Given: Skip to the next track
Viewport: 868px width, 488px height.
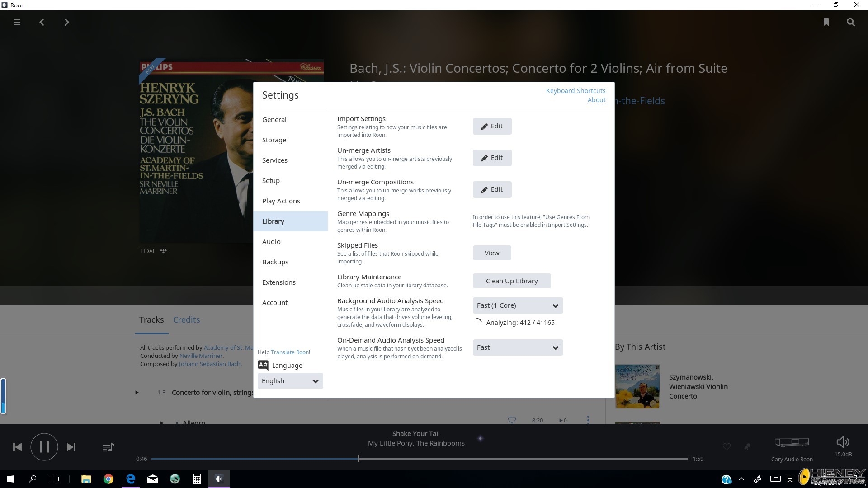Looking at the screenshot, I should coord(71,447).
